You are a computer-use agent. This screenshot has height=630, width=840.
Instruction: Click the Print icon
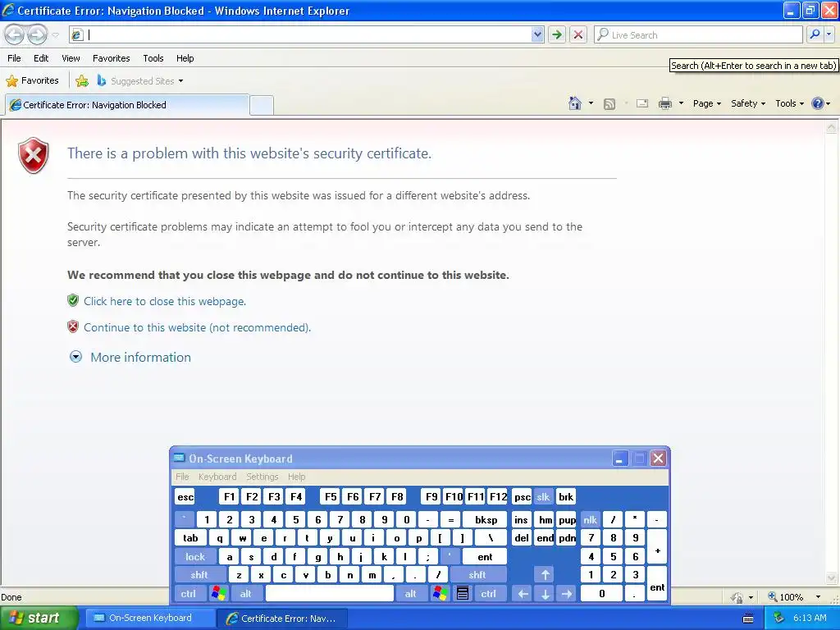pos(664,103)
